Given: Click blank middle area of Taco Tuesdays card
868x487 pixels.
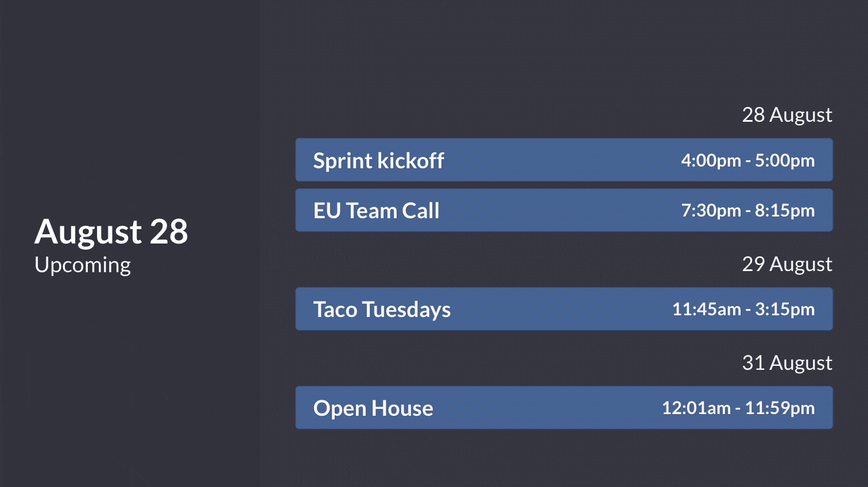Looking at the screenshot, I should click(560, 309).
